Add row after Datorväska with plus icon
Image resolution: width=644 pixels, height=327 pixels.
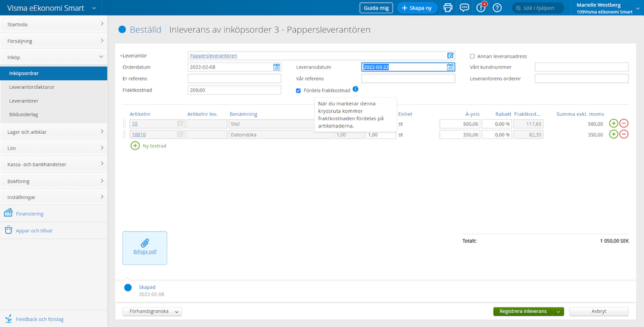tap(614, 135)
